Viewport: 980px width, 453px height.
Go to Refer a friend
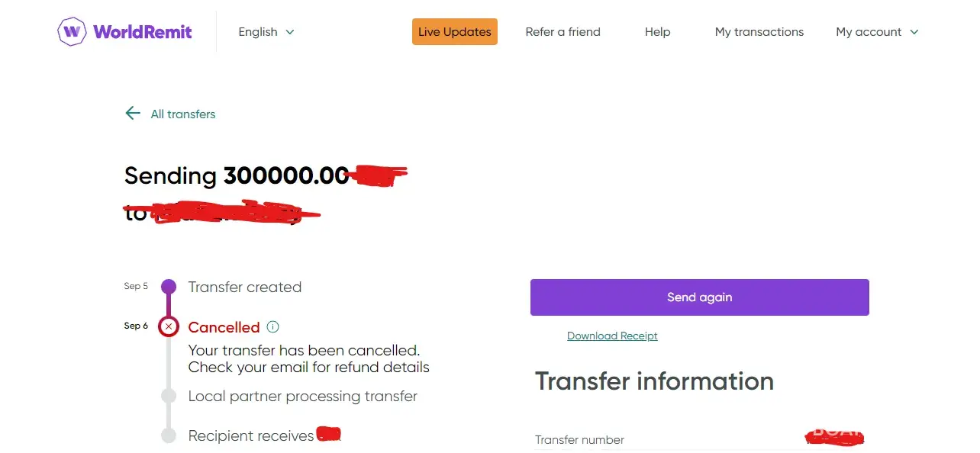(563, 32)
